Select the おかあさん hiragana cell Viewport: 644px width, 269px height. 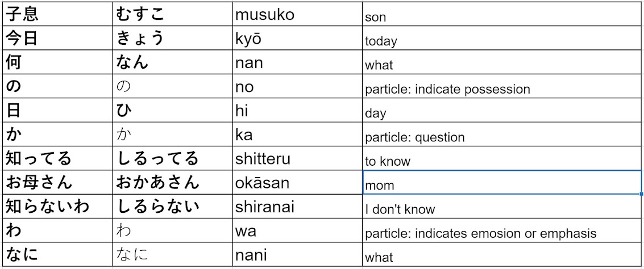click(x=172, y=183)
